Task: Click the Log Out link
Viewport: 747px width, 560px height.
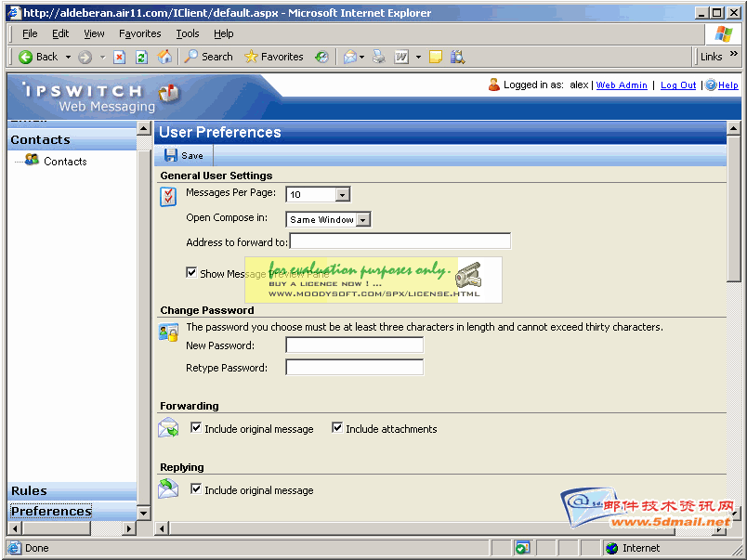Action: [x=678, y=85]
